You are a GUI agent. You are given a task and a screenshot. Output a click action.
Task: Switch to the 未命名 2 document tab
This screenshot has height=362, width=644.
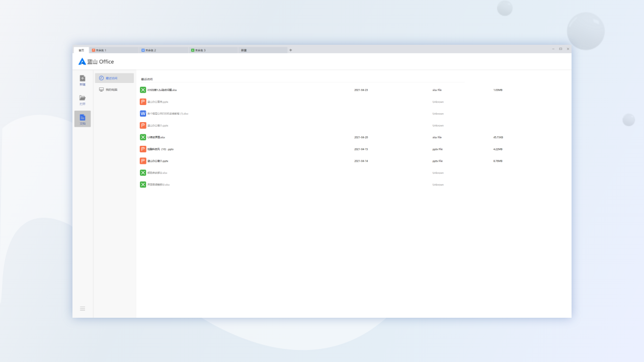point(164,50)
